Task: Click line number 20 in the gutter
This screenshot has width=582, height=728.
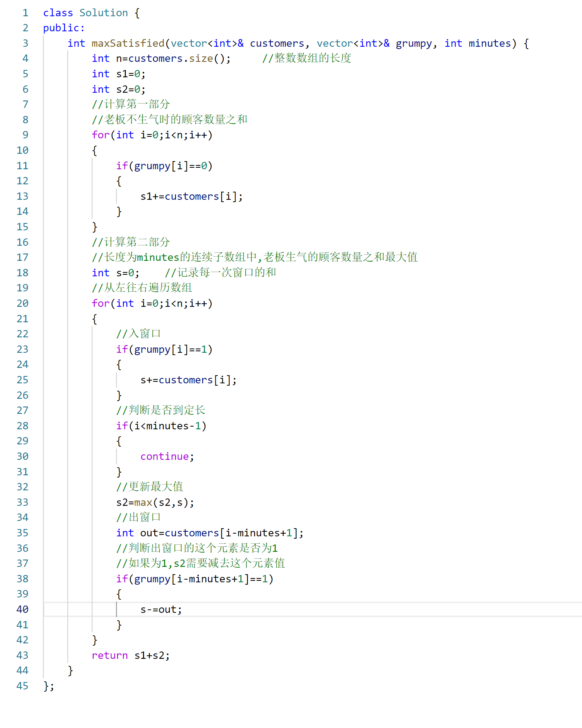Action: pos(22,303)
